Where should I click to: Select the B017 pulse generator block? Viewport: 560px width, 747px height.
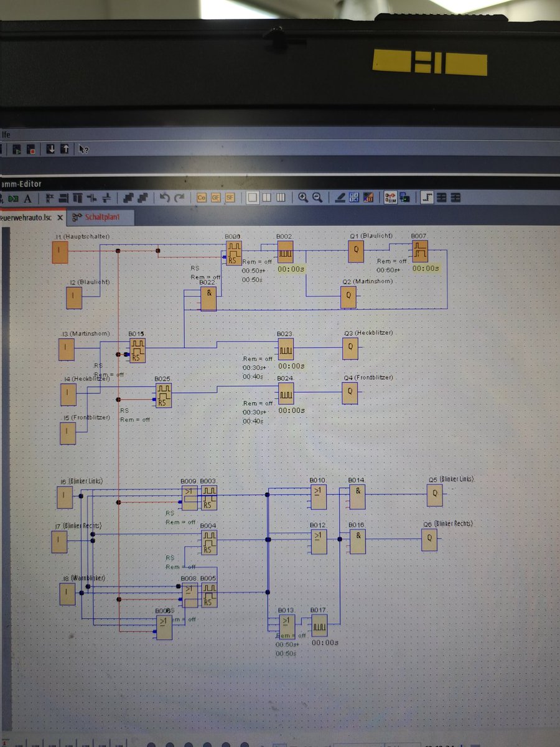pos(319,625)
